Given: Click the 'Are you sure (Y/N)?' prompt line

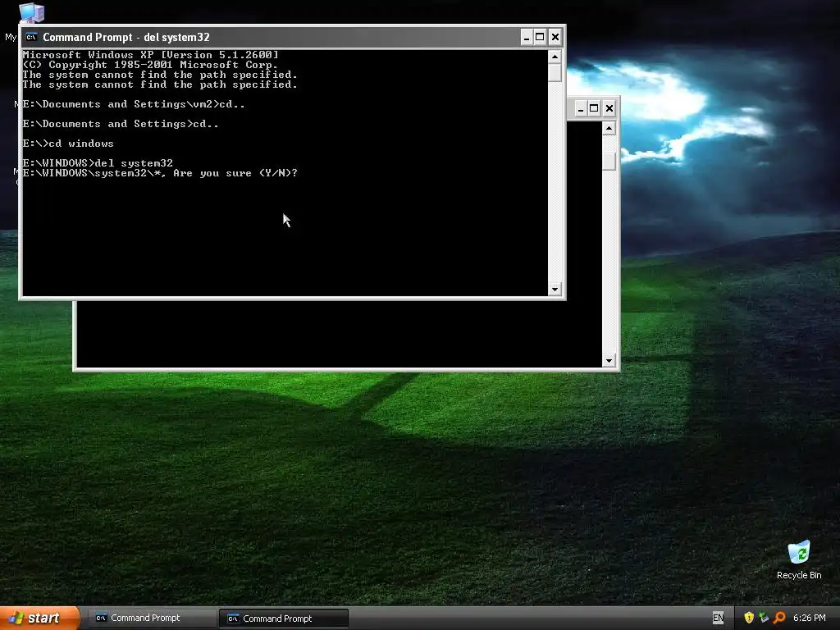Looking at the screenshot, I should coord(160,173).
